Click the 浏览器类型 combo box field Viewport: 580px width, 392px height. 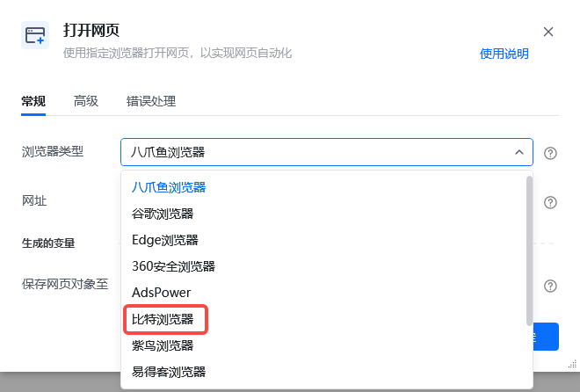point(327,152)
